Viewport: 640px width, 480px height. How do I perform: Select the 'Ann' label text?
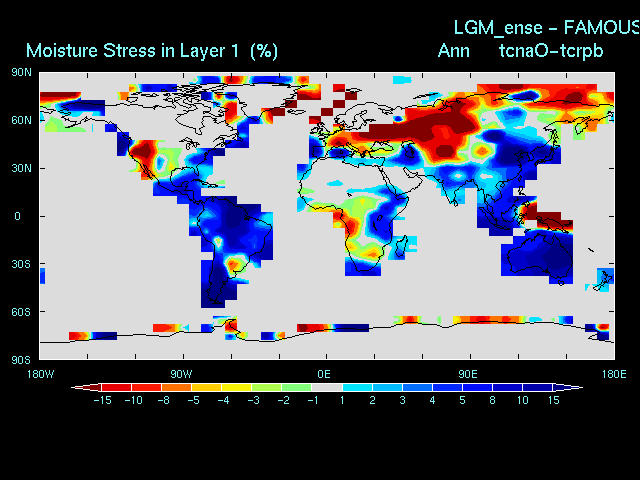click(x=453, y=50)
